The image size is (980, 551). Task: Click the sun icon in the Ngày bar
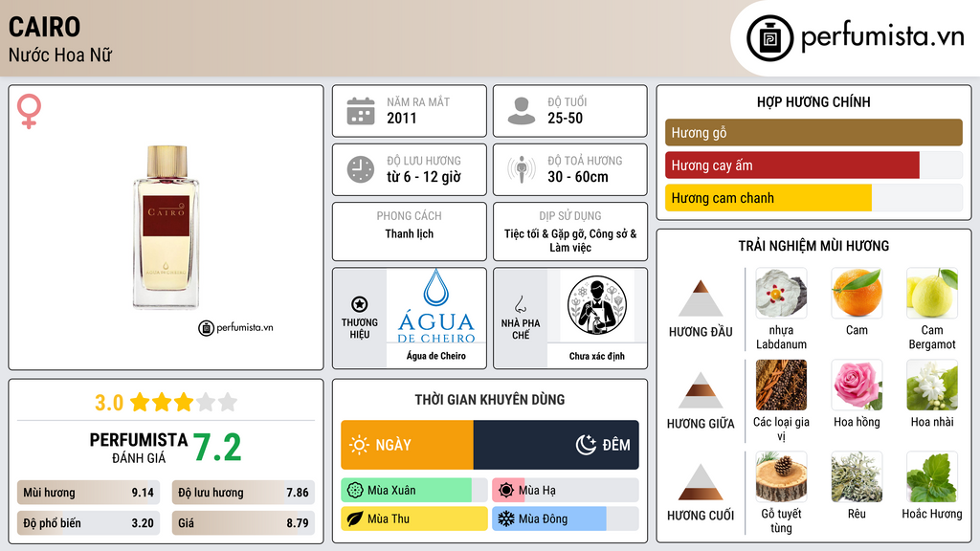pyautogui.click(x=359, y=445)
